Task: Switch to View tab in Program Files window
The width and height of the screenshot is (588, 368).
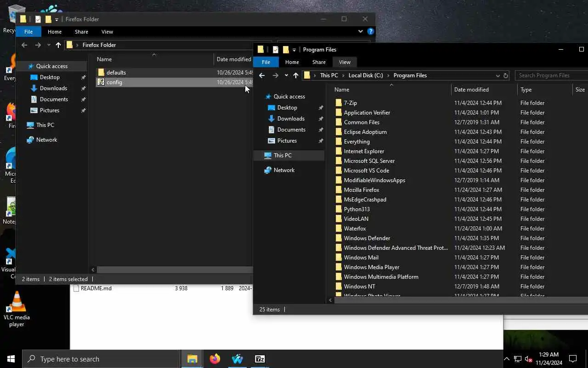Action: [345, 62]
